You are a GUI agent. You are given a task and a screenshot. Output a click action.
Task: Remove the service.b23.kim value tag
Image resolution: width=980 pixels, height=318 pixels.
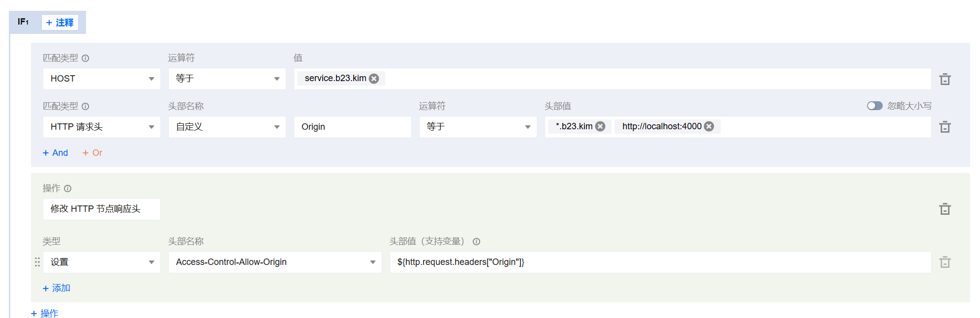pyautogui.click(x=374, y=79)
